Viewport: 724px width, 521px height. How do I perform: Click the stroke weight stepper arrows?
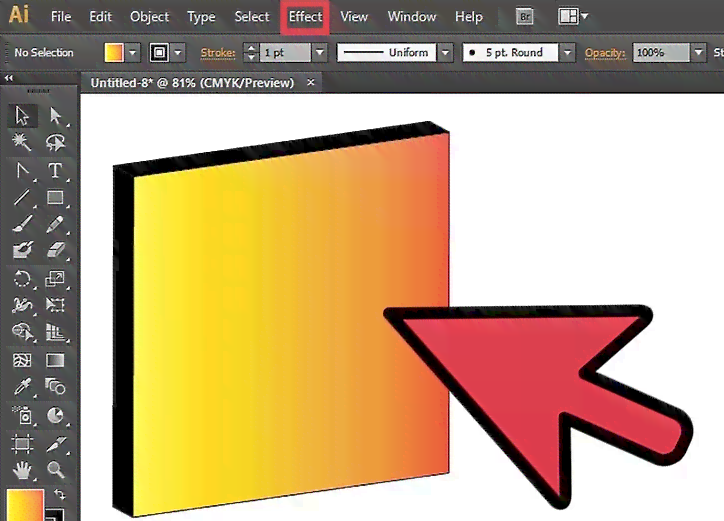[251, 53]
